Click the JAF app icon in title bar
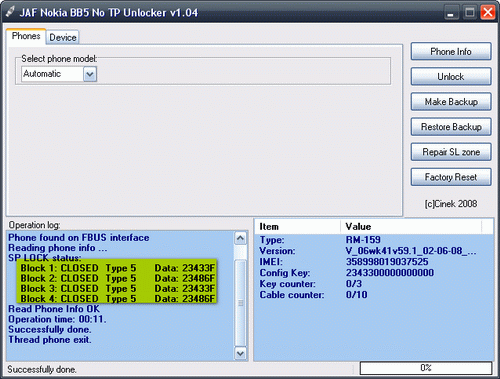 (x=10, y=12)
